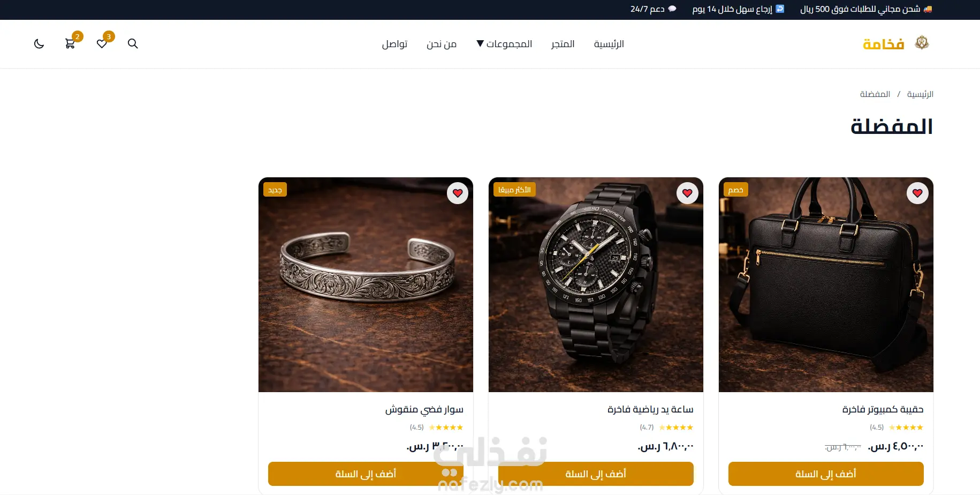Open the search magnifier icon
Viewport: 980px width, 495px height.
pyautogui.click(x=133, y=44)
